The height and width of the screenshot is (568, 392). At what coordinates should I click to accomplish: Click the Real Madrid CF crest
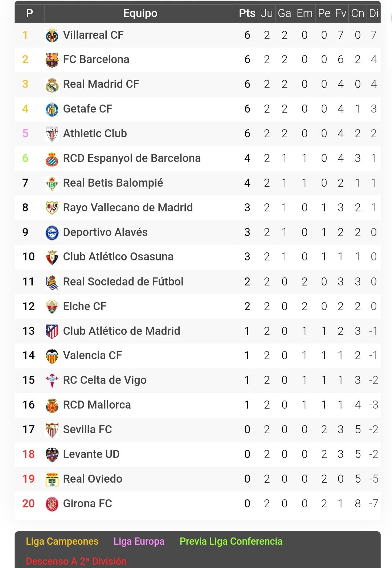click(x=52, y=85)
